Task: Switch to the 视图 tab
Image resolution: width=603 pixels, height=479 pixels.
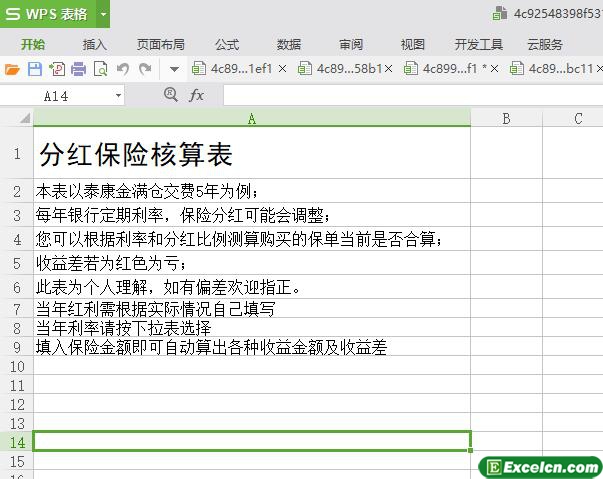Action: 413,45
